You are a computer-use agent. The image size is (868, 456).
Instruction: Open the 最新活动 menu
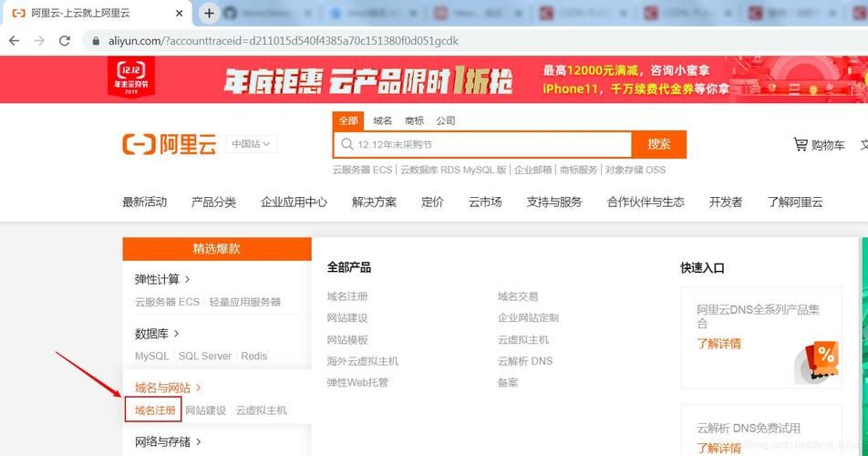(x=144, y=202)
